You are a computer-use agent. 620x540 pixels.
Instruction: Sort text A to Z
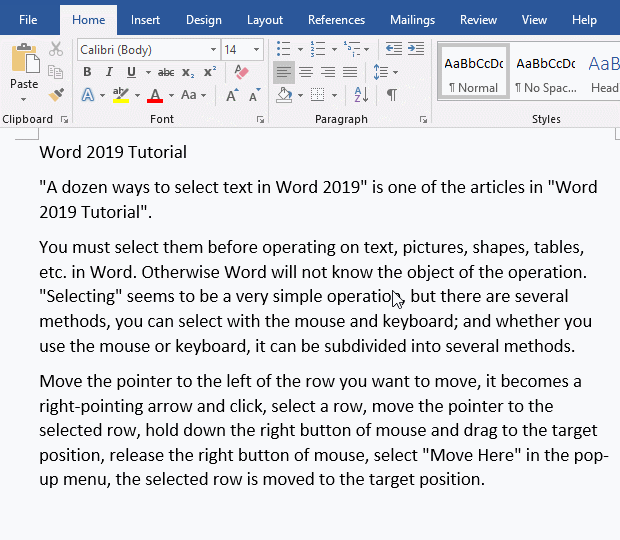click(361, 95)
